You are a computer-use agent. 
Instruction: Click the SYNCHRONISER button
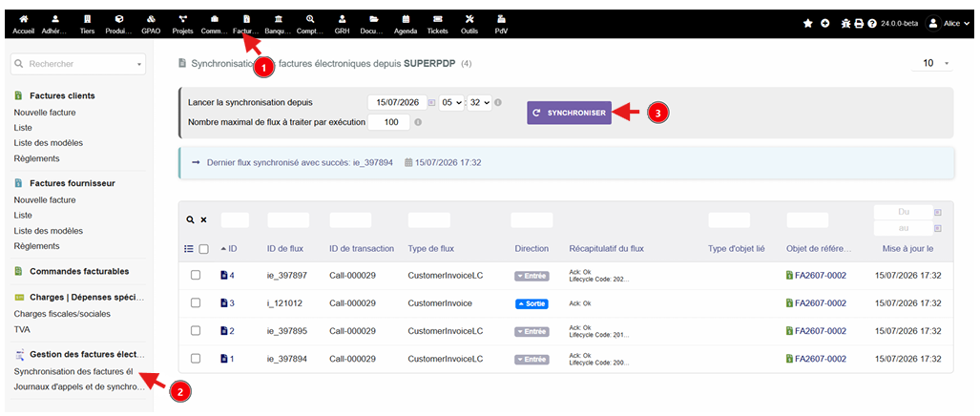click(x=569, y=113)
